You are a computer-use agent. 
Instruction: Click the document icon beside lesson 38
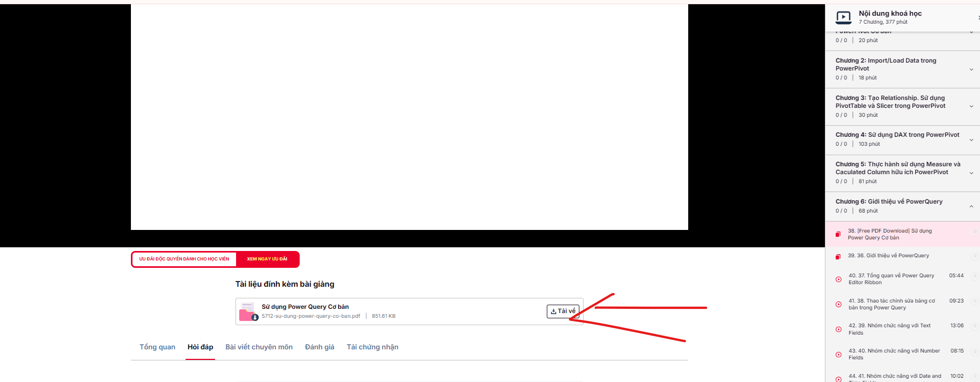[838, 234]
